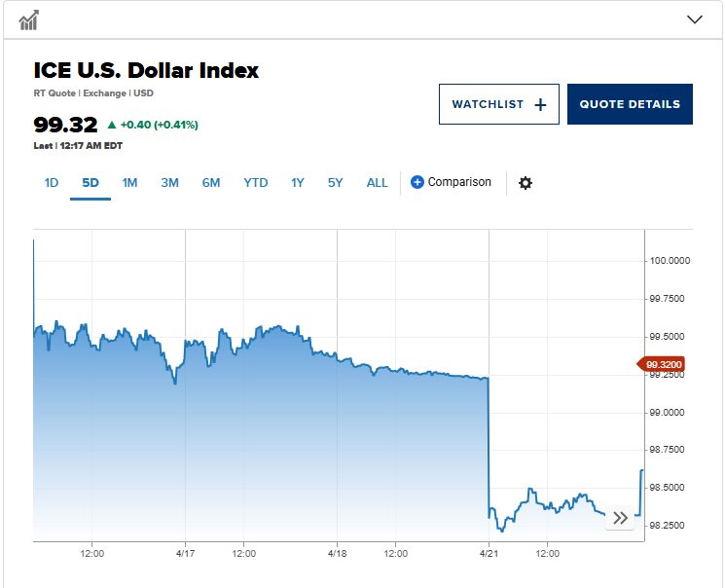Switch chart to 1M range

(129, 182)
